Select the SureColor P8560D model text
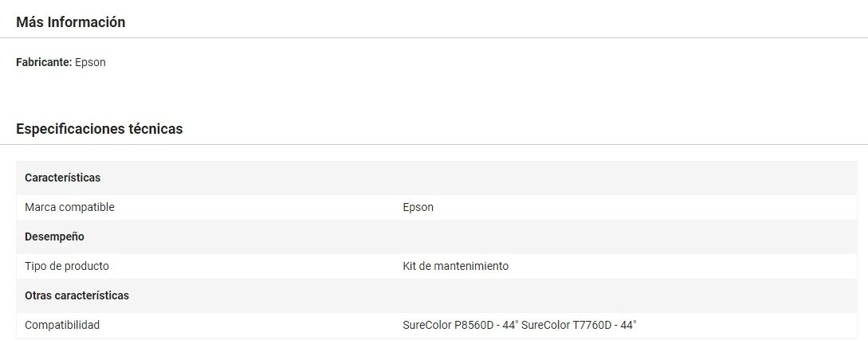 point(449,325)
